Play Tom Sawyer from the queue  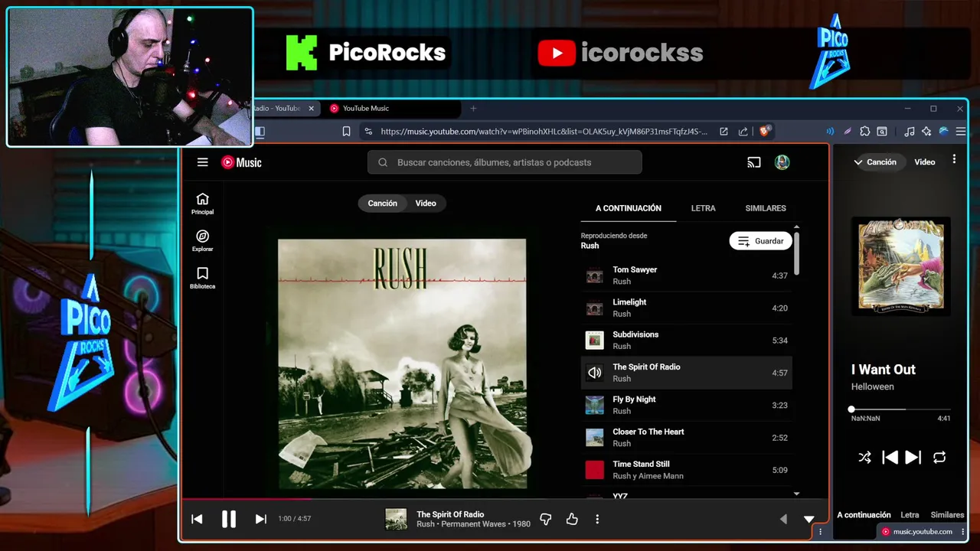(687, 275)
